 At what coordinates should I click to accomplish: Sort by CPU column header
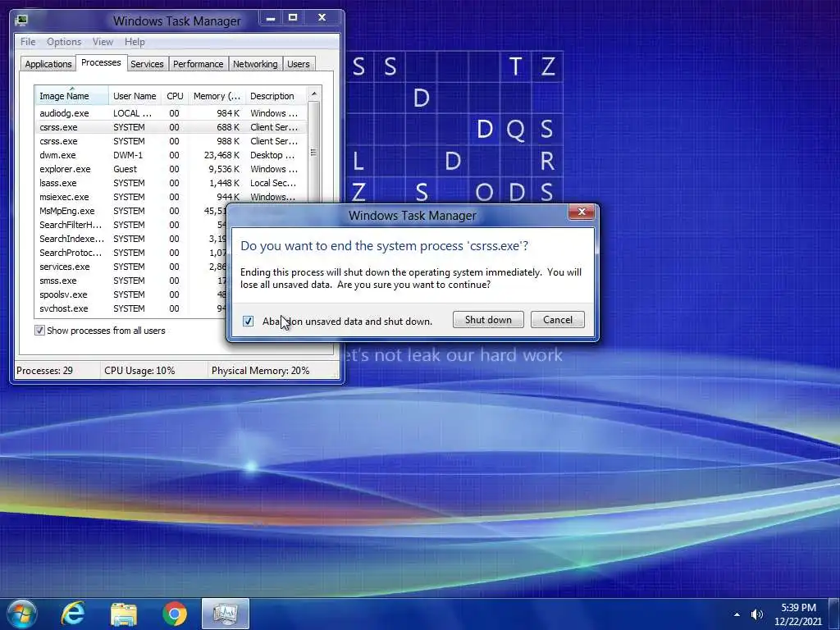click(x=176, y=96)
